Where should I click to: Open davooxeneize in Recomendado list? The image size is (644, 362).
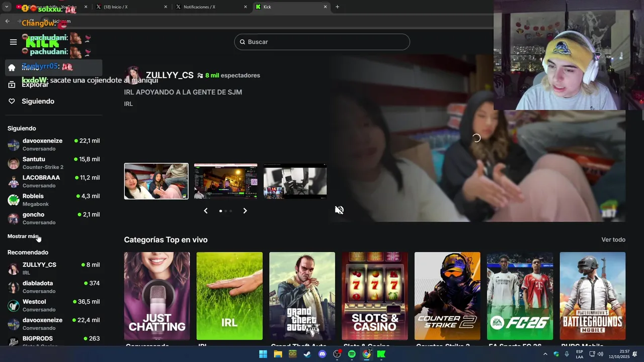(53, 324)
